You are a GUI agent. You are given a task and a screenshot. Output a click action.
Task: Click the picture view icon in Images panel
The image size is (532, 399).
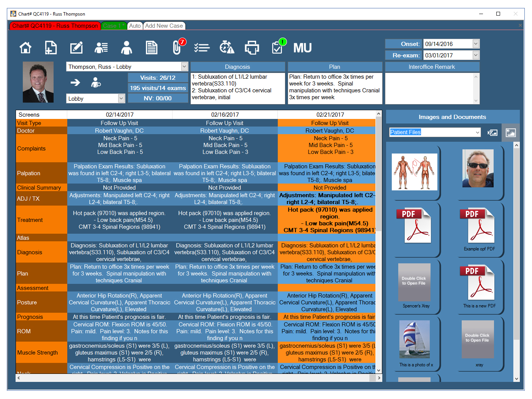511,132
